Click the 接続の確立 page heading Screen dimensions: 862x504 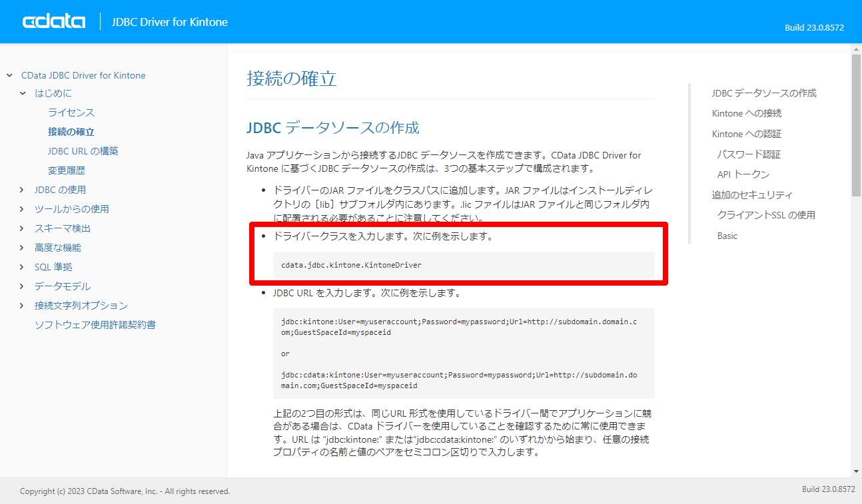pyautogui.click(x=292, y=79)
